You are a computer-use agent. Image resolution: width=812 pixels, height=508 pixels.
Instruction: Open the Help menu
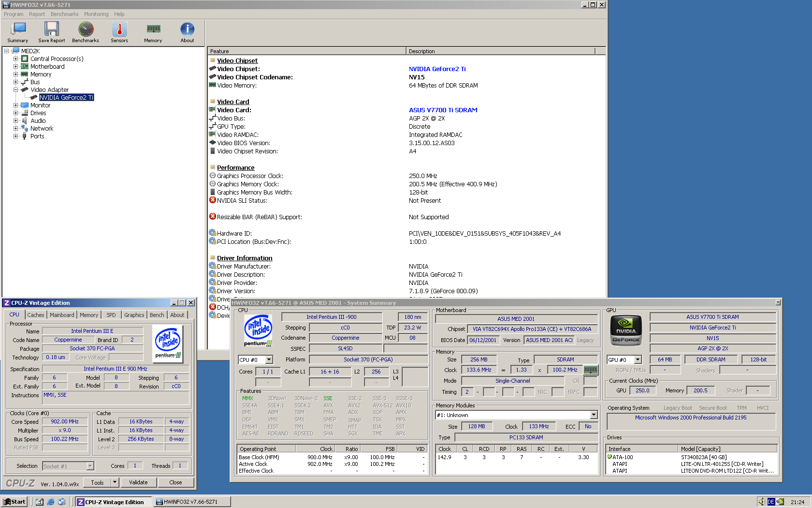(x=119, y=14)
